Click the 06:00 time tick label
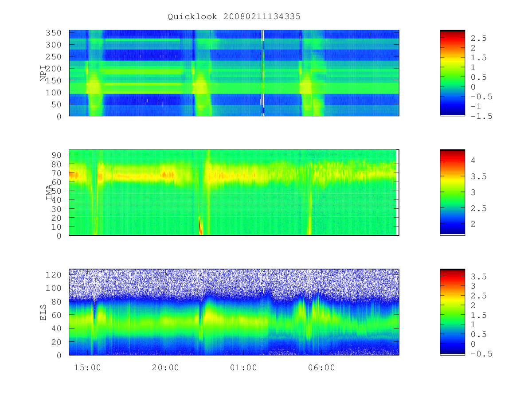This screenshot has height=399, width=532. tap(321, 368)
